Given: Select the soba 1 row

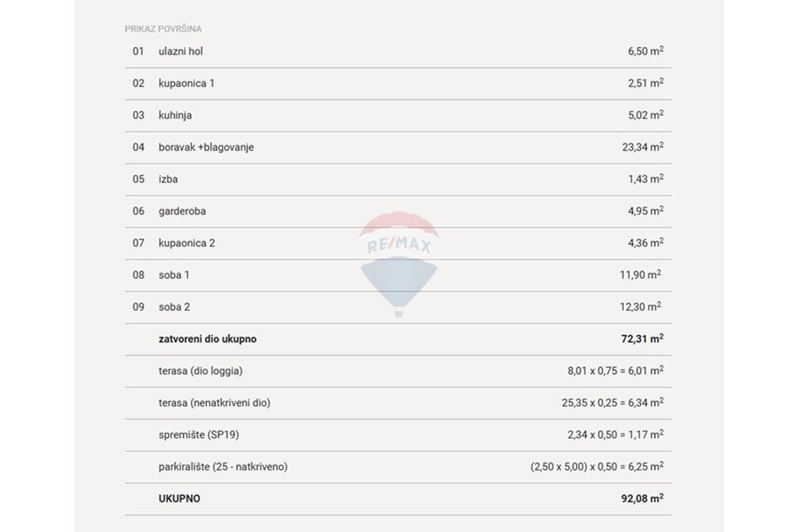Looking at the screenshot, I should click(398, 275).
